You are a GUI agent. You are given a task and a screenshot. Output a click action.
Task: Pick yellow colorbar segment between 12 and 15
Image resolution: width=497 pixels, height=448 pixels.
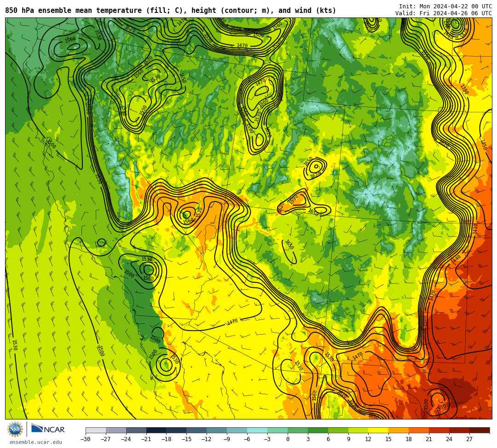tap(379, 430)
